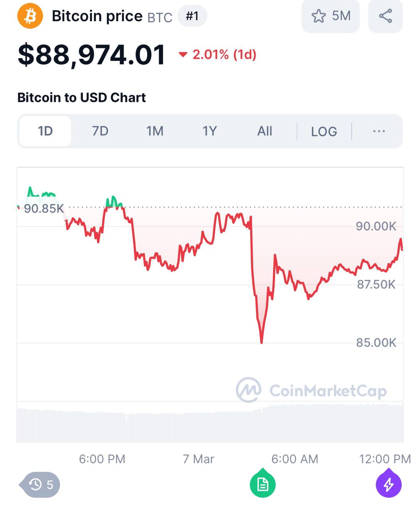Click the red down-arrow percentage change indicator
The width and height of the screenshot is (420, 511).
tap(217, 54)
